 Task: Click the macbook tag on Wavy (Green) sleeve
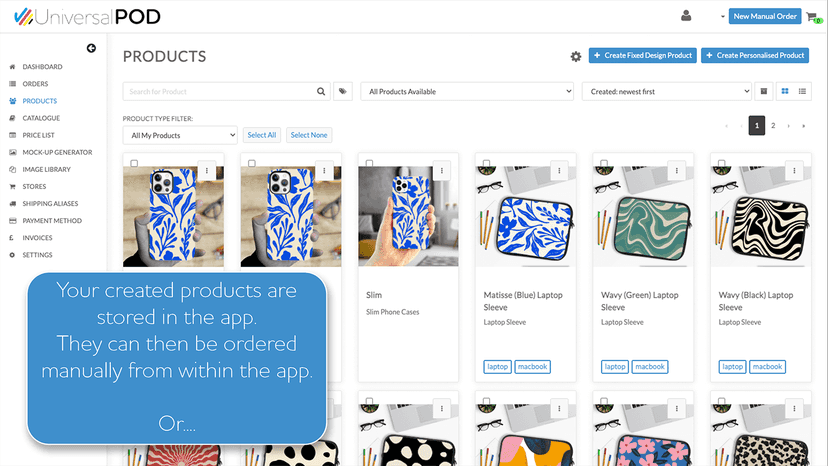click(650, 367)
